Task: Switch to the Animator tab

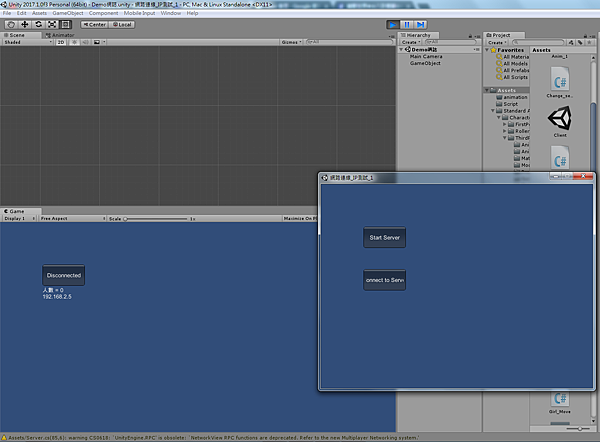Action: coord(60,35)
